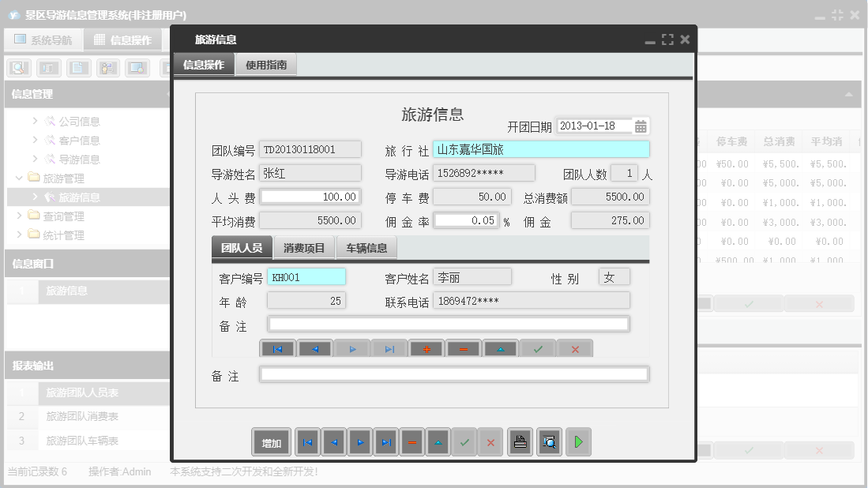Click next record arrow in bottom toolbar
This screenshot has height=488, width=868.
(x=359, y=443)
